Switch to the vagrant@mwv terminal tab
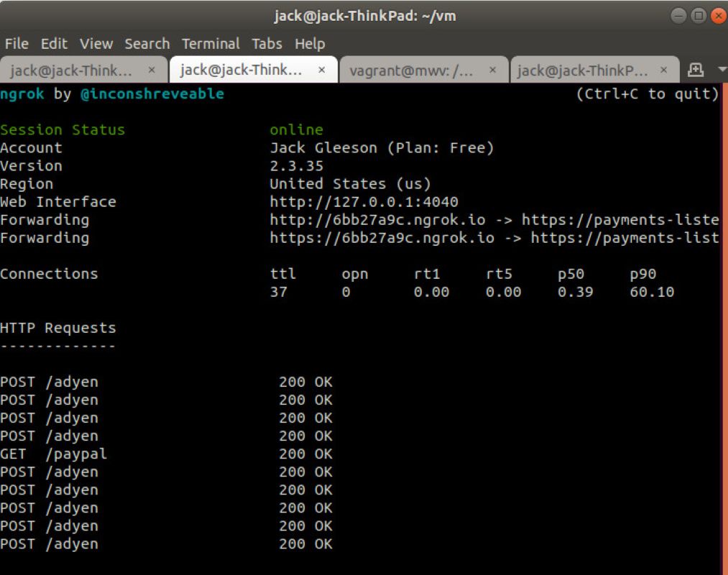Viewport: 728px width, 575px height. tap(410, 70)
